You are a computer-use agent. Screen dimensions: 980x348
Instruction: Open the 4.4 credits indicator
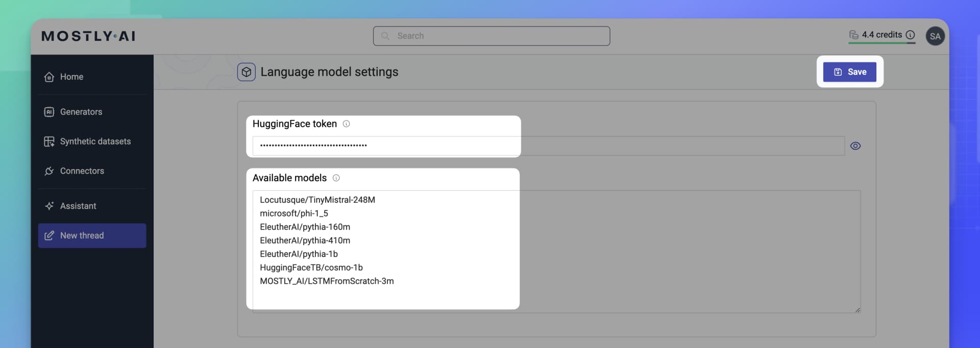point(881,35)
